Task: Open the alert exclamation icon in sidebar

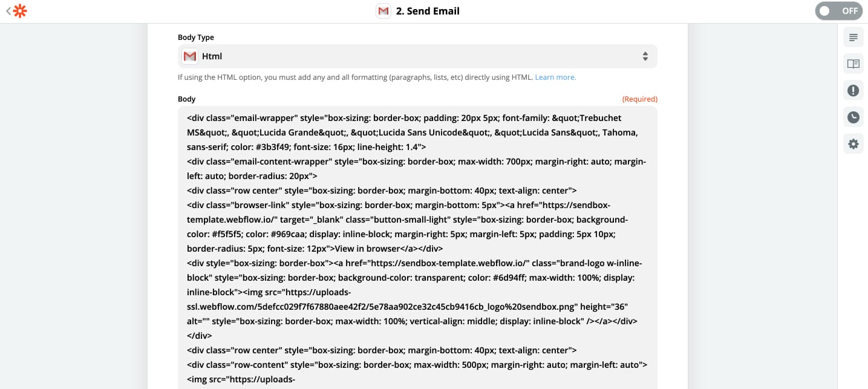Action: [853, 91]
